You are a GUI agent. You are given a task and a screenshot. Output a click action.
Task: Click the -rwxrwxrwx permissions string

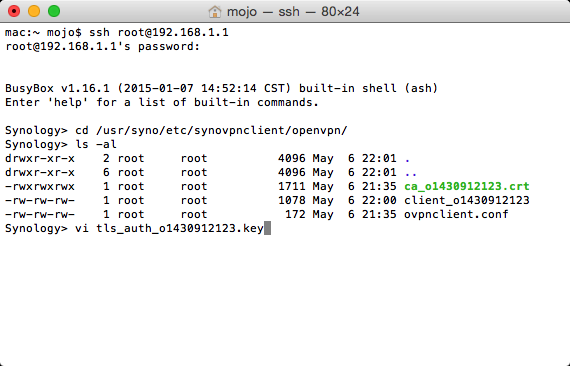(40, 186)
